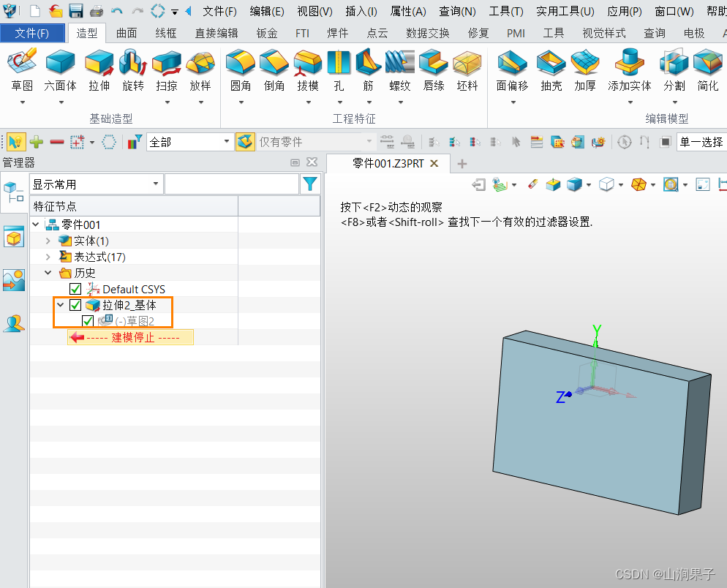Click the printer icon
727x588 pixels.
[x=97, y=11]
